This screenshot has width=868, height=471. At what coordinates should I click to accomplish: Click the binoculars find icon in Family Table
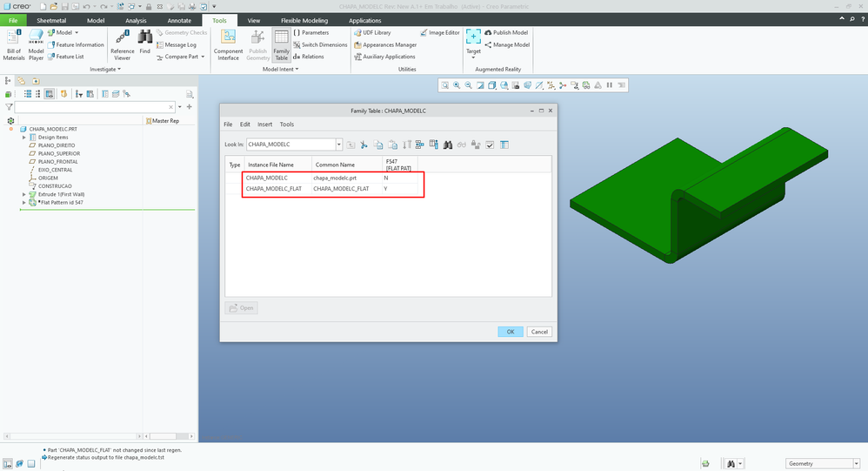pos(447,145)
